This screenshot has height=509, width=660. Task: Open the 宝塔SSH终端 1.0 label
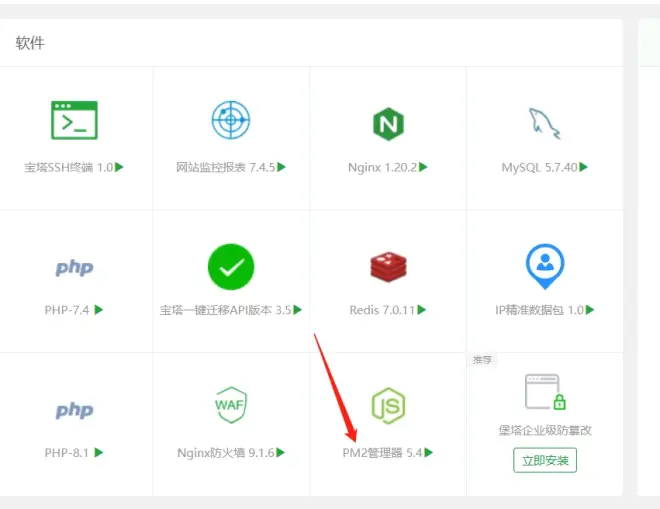click(x=69, y=168)
